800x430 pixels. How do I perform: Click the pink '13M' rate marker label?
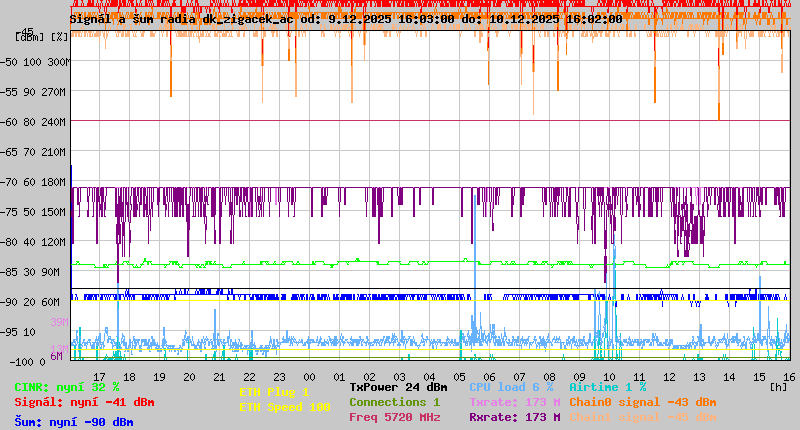pyautogui.click(x=59, y=348)
